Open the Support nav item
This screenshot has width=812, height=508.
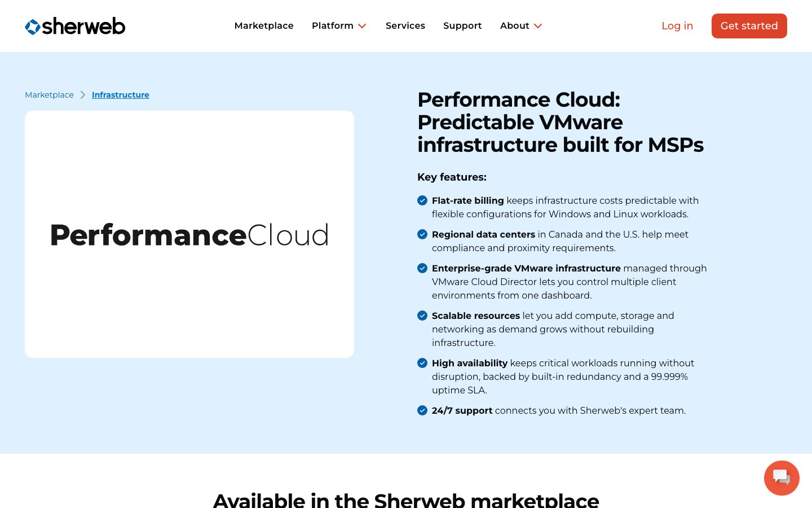[462, 26]
